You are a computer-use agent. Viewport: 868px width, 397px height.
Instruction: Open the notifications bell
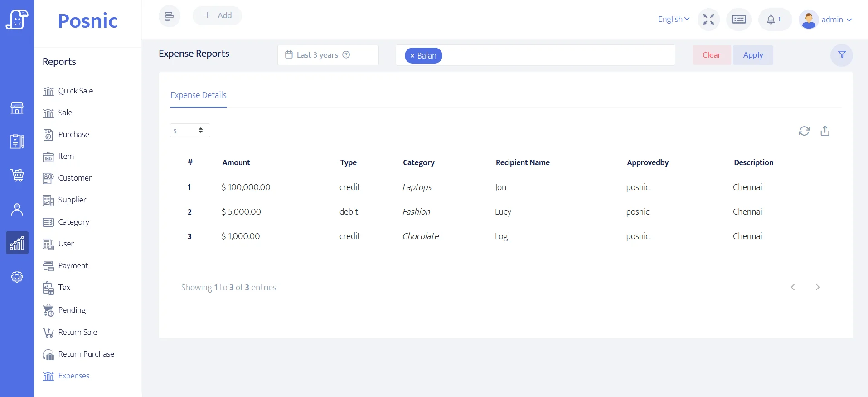tap(771, 20)
